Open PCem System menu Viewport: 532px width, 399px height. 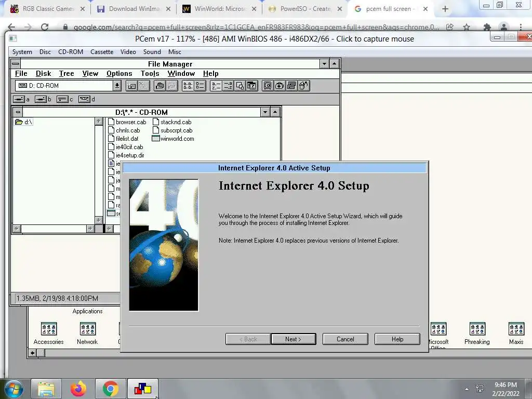(x=22, y=52)
